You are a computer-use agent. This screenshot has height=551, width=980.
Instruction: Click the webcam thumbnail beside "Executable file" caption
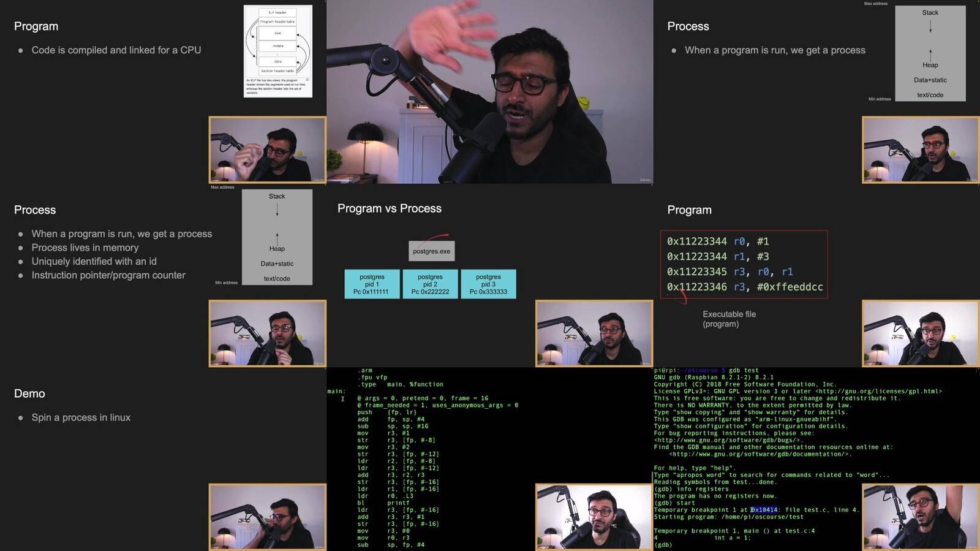pyautogui.click(x=921, y=333)
